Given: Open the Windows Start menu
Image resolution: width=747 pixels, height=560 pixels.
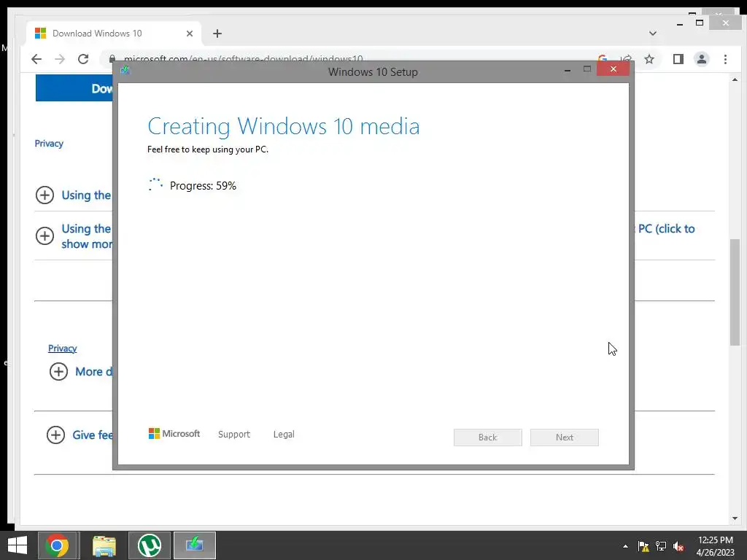Looking at the screenshot, I should coord(18,545).
